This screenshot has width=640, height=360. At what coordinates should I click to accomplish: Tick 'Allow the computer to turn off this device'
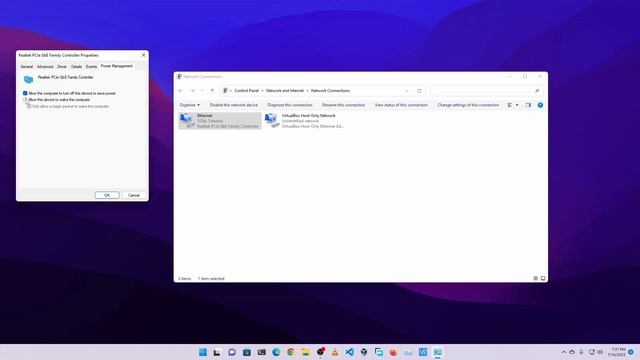25,93
